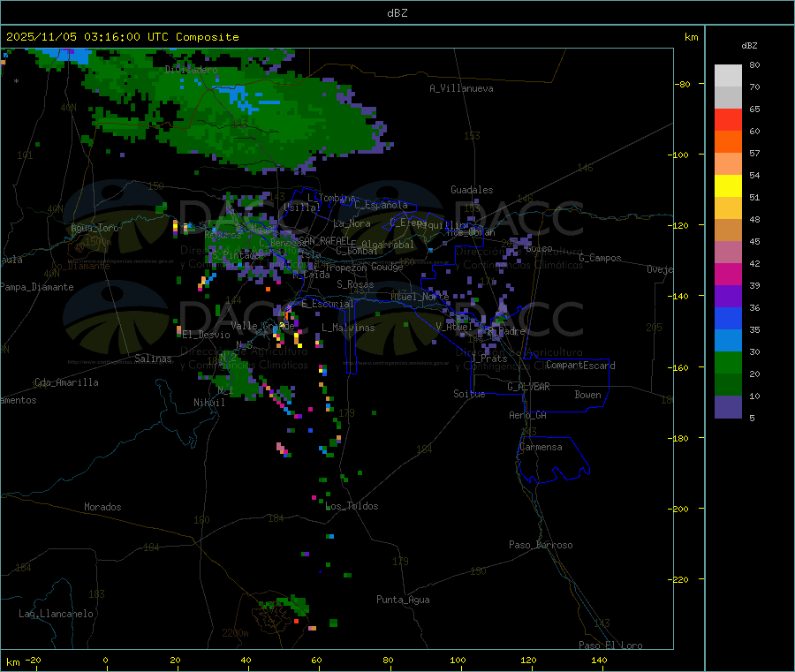This screenshot has height=672, width=795.
Task: Click the Aero_GA map label
Action: pos(527,415)
